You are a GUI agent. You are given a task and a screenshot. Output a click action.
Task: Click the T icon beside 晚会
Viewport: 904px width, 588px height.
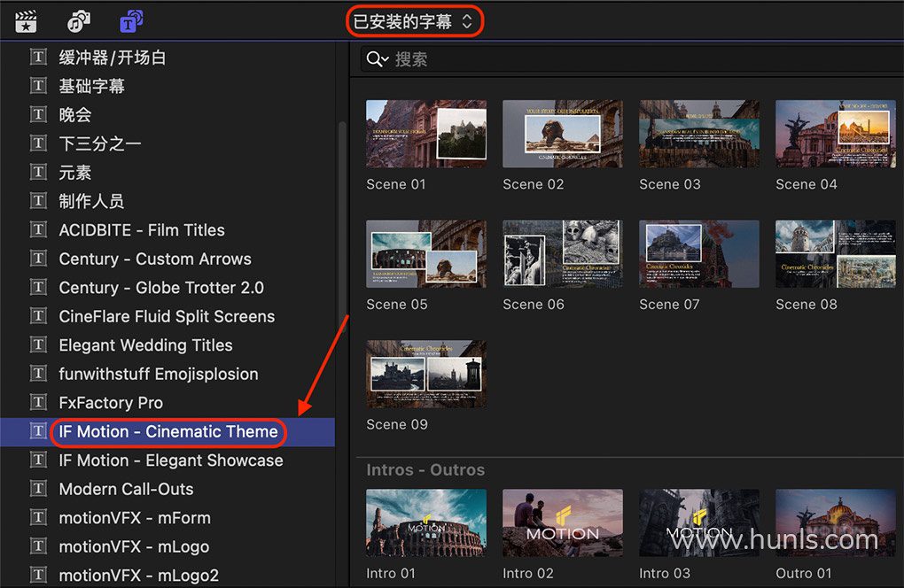pos(38,114)
